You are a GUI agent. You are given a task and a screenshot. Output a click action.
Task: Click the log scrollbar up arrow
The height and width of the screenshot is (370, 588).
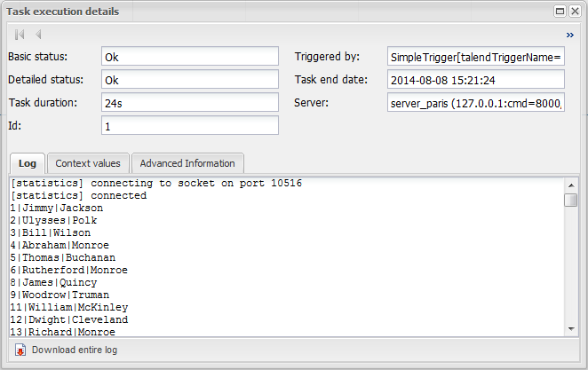[571, 185]
